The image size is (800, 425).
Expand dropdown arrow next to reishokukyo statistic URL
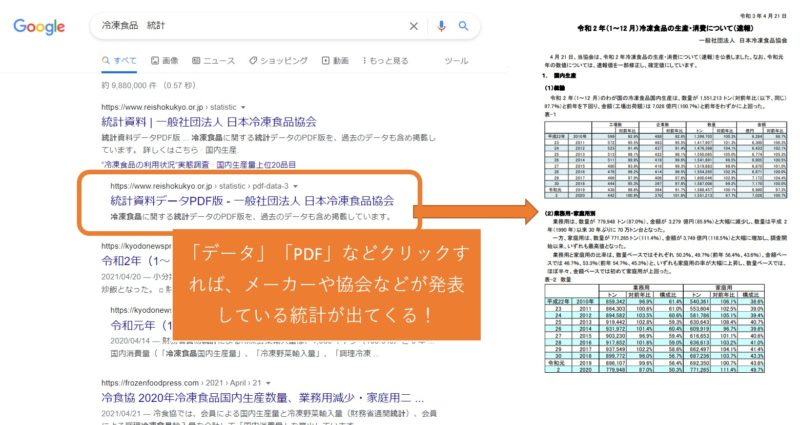tap(243, 107)
